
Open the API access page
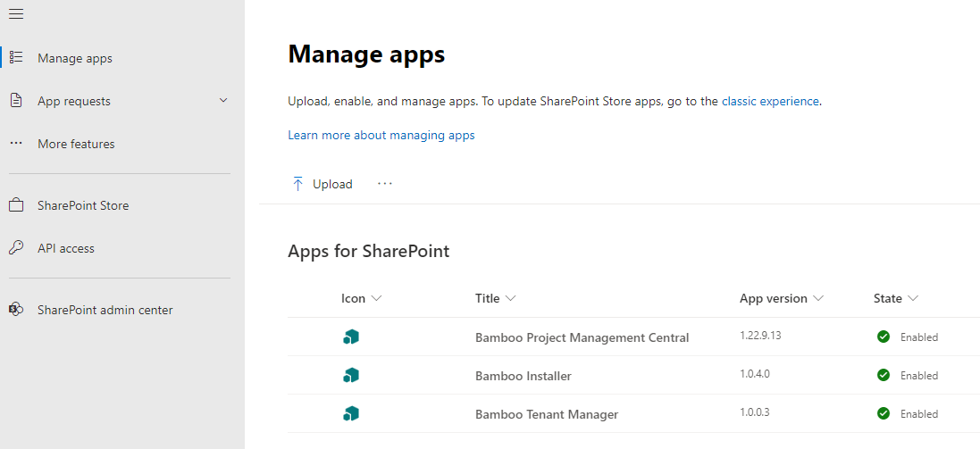coord(65,248)
